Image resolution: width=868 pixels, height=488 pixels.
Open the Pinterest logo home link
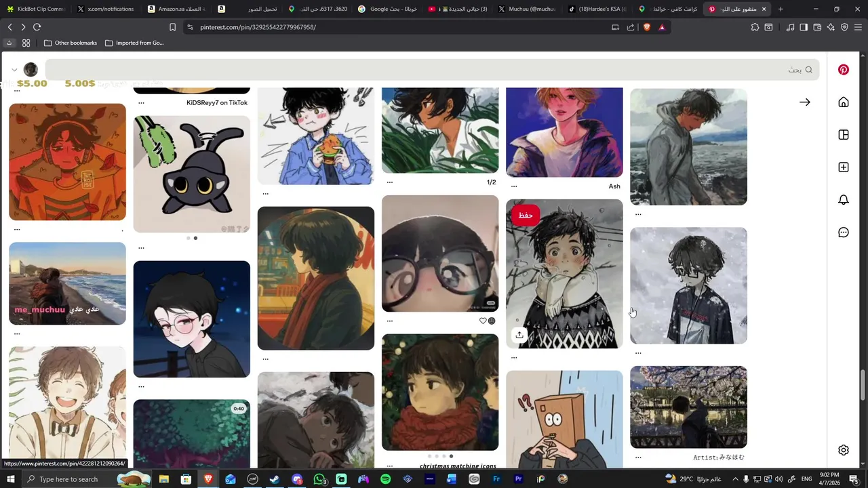click(x=844, y=70)
